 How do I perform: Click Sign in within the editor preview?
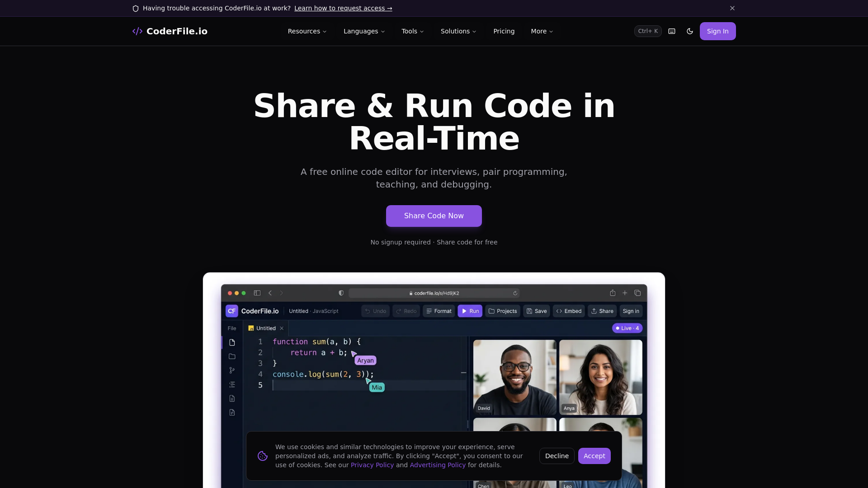pyautogui.click(x=631, y=311)
